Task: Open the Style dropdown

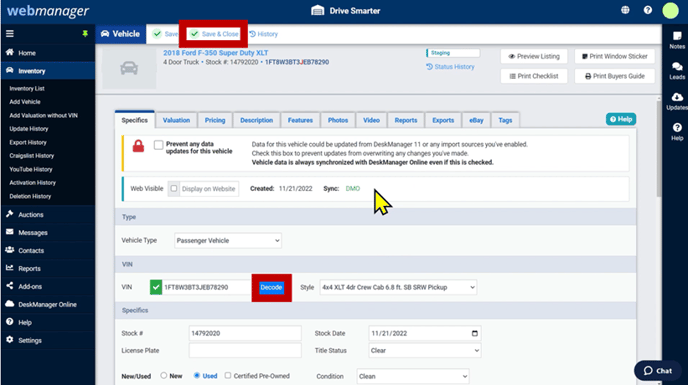Action: click(398, 288)
